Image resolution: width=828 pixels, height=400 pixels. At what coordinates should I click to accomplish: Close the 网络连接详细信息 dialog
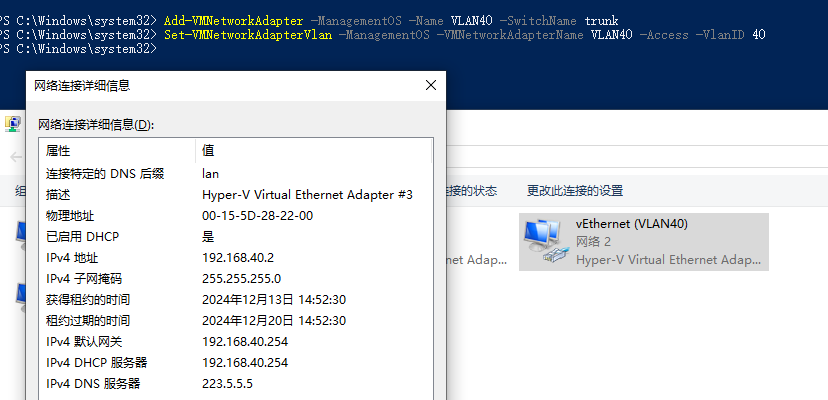pyautogui.click(x=431, y=85)
